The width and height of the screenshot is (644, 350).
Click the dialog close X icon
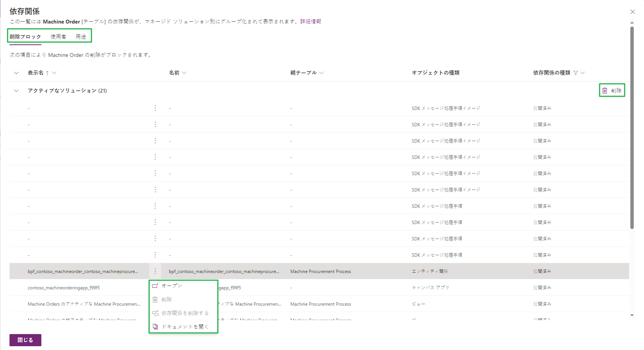[632, 12]
